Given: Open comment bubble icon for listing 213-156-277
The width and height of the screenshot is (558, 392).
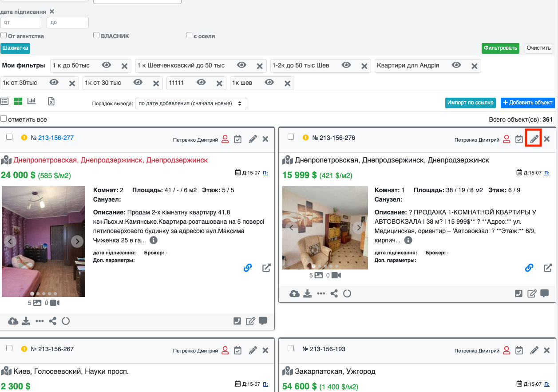Looking at the screenshot, I should [263, 321].
